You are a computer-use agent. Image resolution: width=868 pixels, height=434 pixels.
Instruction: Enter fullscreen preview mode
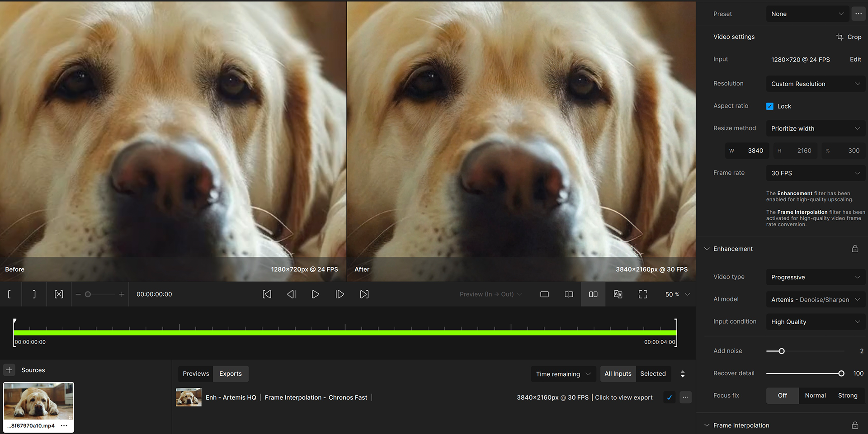pyautogui.click(x=642, y=294)
